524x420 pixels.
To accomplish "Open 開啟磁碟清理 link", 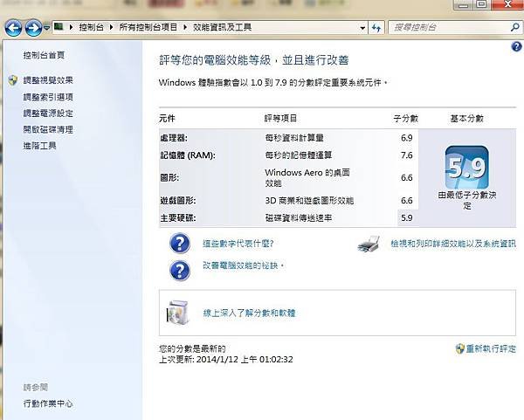I will 48,129.
